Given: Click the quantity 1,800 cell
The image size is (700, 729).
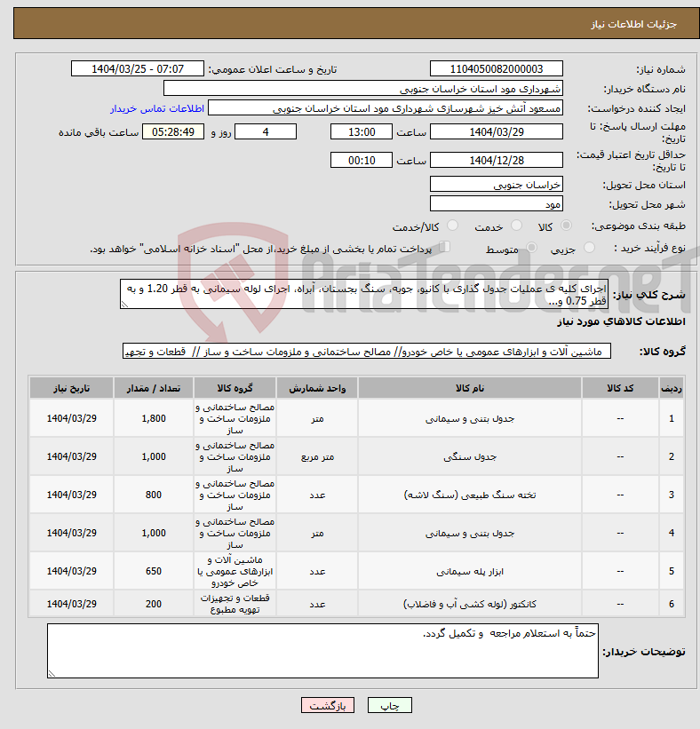Looking at the screenshot, I should click(x=154, y=418).
